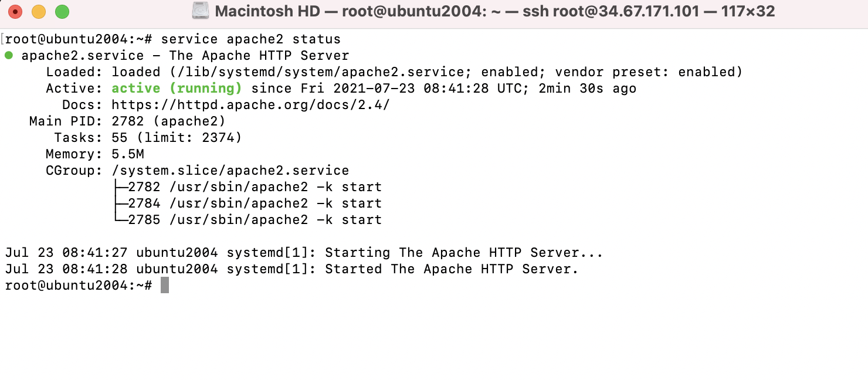
Task: Click the process 2785 tree entry
Action: [247, 220]
